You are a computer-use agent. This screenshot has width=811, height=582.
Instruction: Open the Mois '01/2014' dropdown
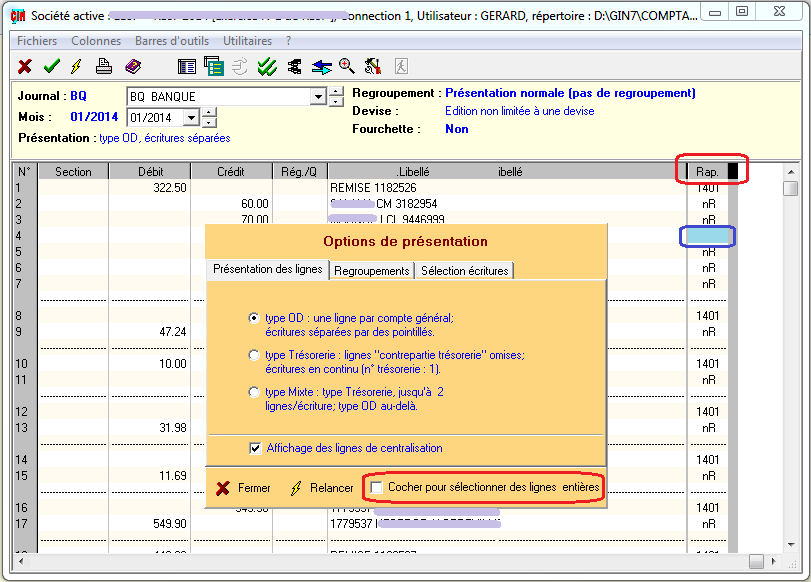tap(191, 118)
